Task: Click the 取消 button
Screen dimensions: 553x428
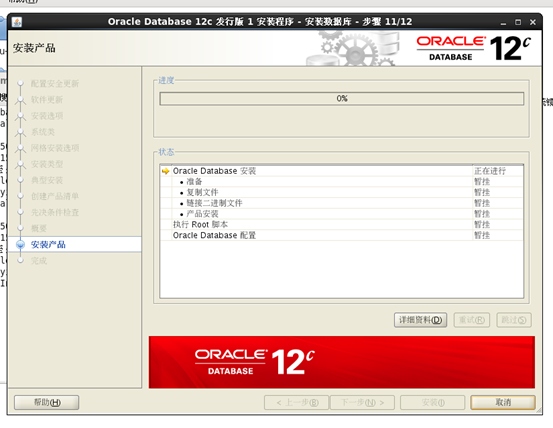Action: (503, 402)
